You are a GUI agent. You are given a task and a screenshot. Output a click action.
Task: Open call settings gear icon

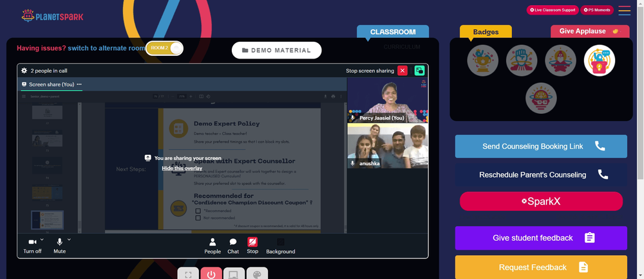click(x=24, y=71)
